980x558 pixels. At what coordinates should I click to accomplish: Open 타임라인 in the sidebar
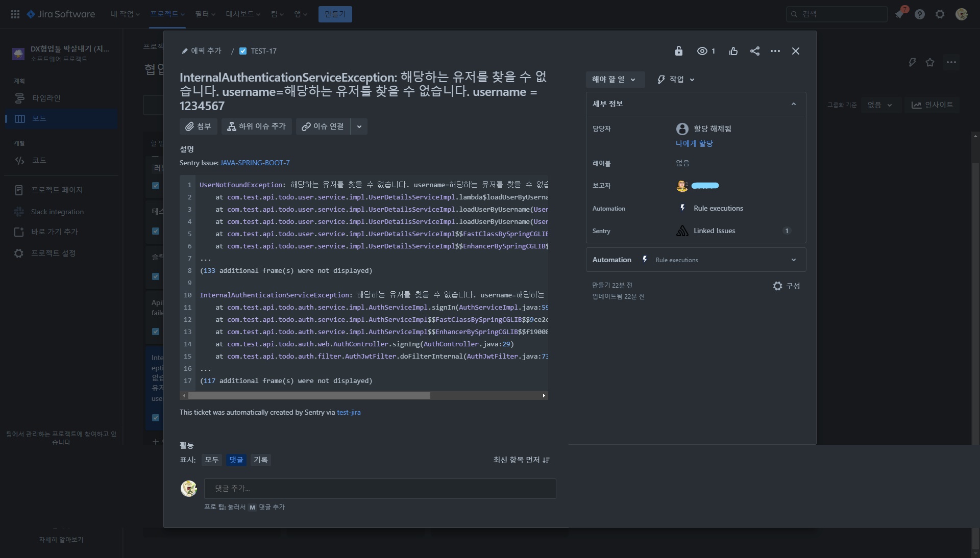(61, 98)
